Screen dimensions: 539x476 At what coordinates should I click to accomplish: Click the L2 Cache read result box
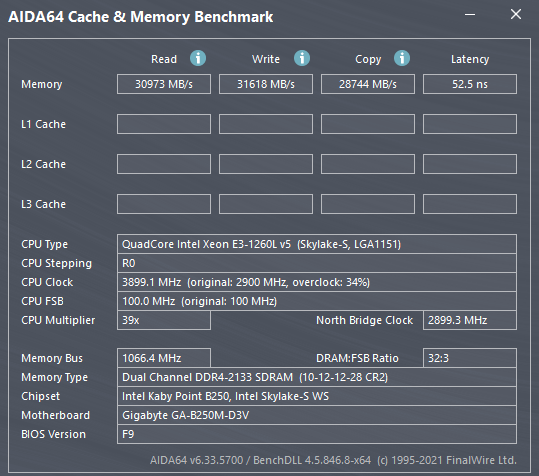tap(164, 164)
